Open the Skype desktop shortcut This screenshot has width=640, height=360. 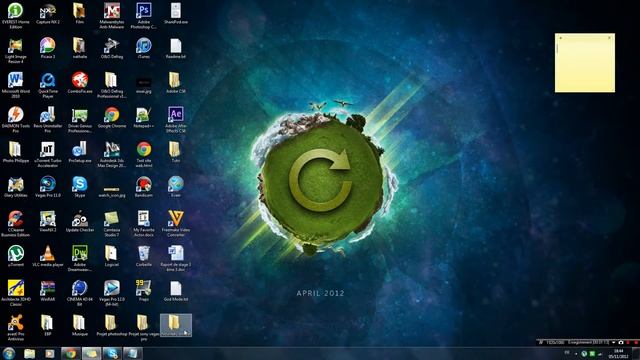click(80, 187)
